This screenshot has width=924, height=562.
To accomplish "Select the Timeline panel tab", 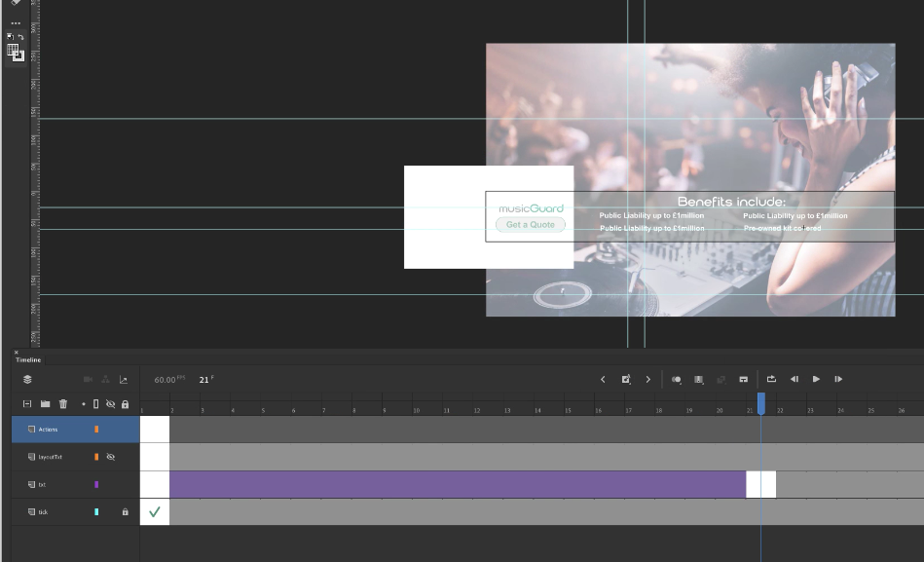I will click(x=26, y=359).
